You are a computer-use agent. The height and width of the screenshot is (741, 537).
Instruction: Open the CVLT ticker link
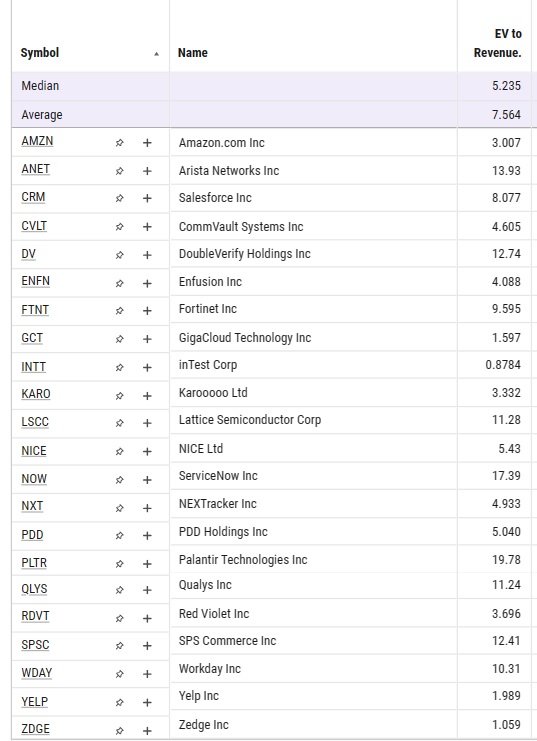pyautogui.click(x=34, y=226)
